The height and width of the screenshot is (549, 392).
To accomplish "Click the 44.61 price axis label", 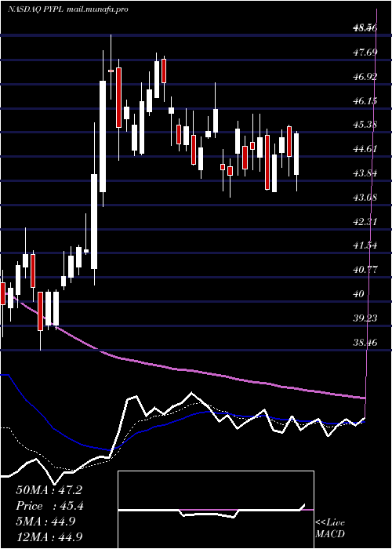I will [x=365, y=149].
